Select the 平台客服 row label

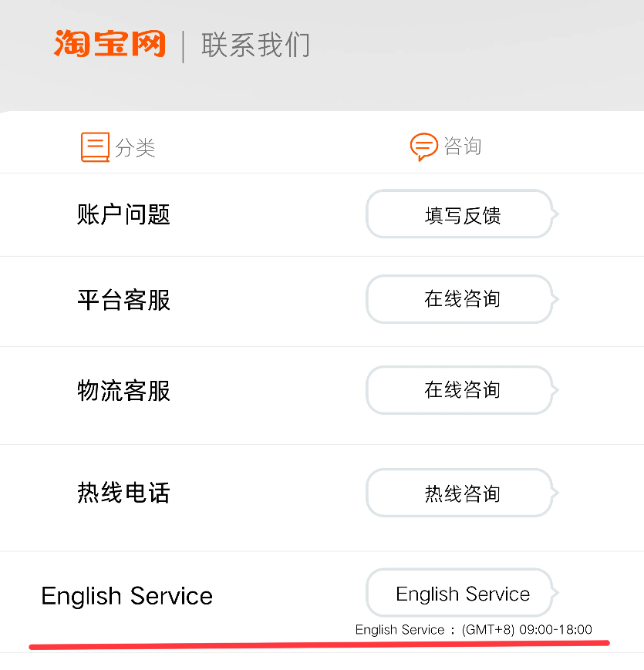point(123,300)
